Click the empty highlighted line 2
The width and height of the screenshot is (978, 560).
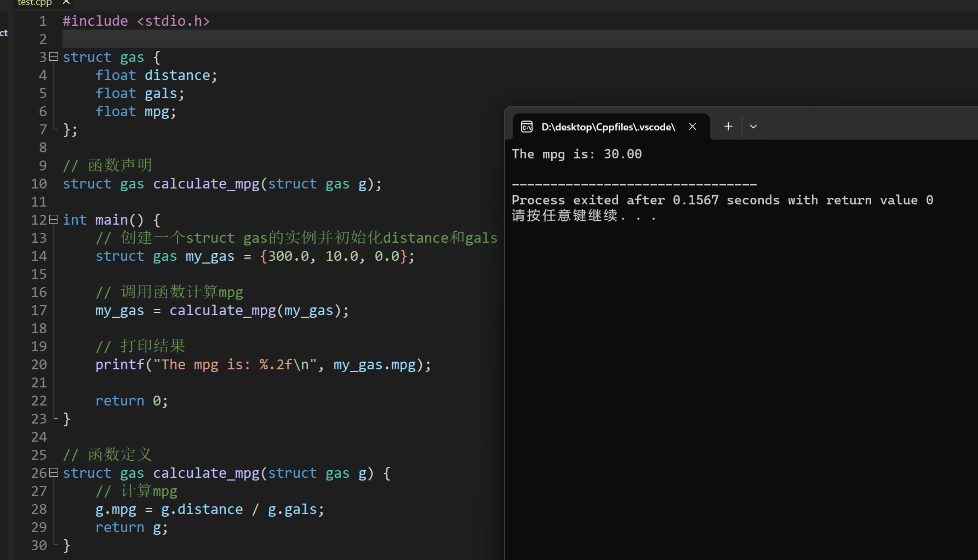point(519,39)
